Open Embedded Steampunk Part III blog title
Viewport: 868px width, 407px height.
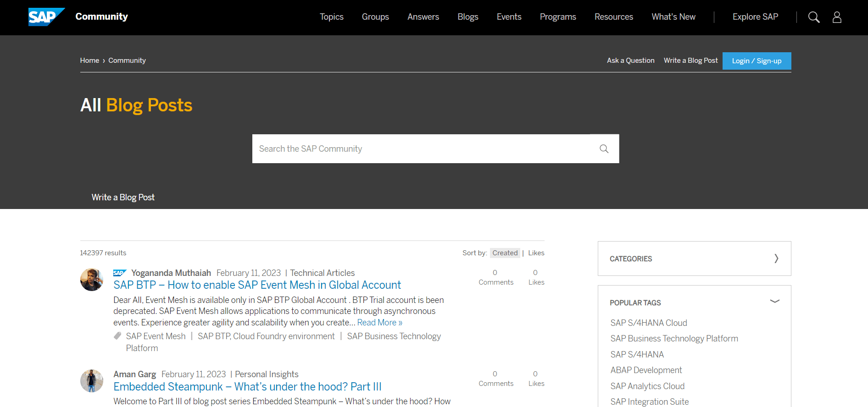(248, 387)
